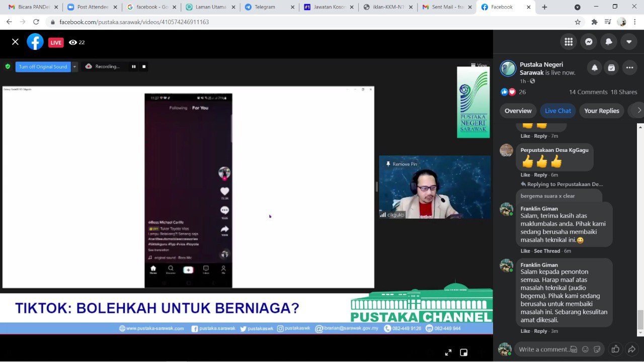Viewport: 644px width, 362px height.
Task: Tap the TikTok Me profile icon
Action: pyautogui.click(x=223, y=269)
